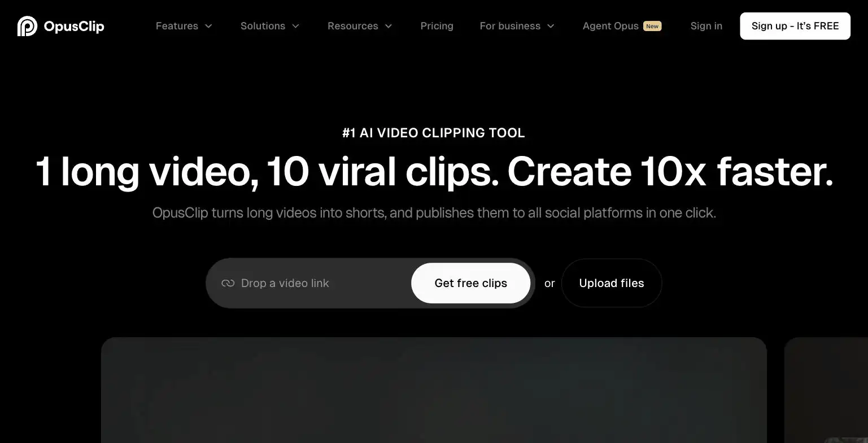Click the large demo video preview
The height and width of the screenshot is (443, 868).
point(434,390)
